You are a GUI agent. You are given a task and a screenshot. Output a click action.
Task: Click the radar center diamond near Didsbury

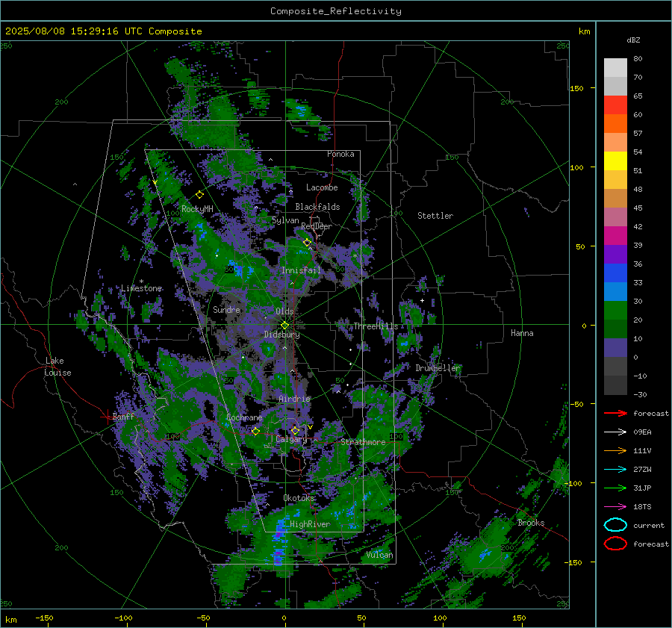tap(284, 326)
